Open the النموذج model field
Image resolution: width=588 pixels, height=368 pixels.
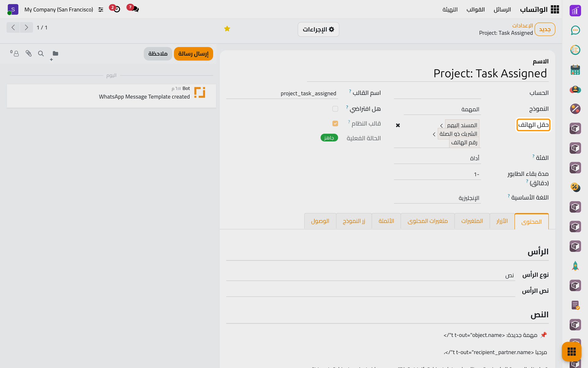[x=442, y=109]
